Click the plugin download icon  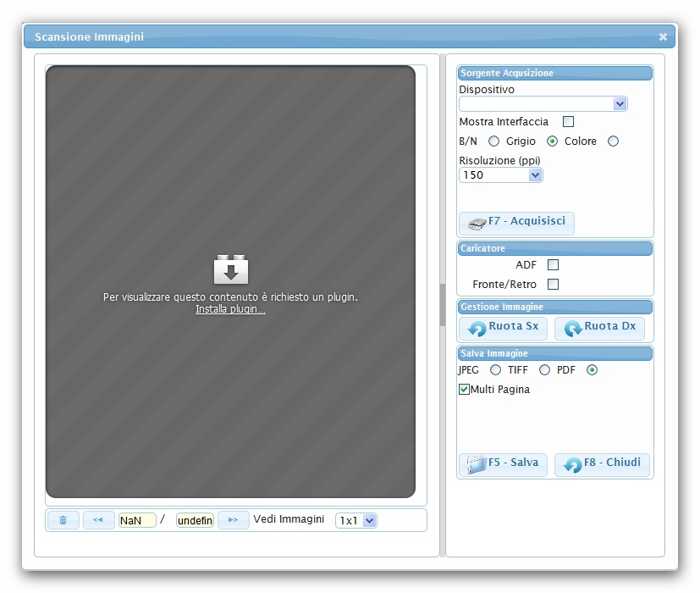pos(230,269)
